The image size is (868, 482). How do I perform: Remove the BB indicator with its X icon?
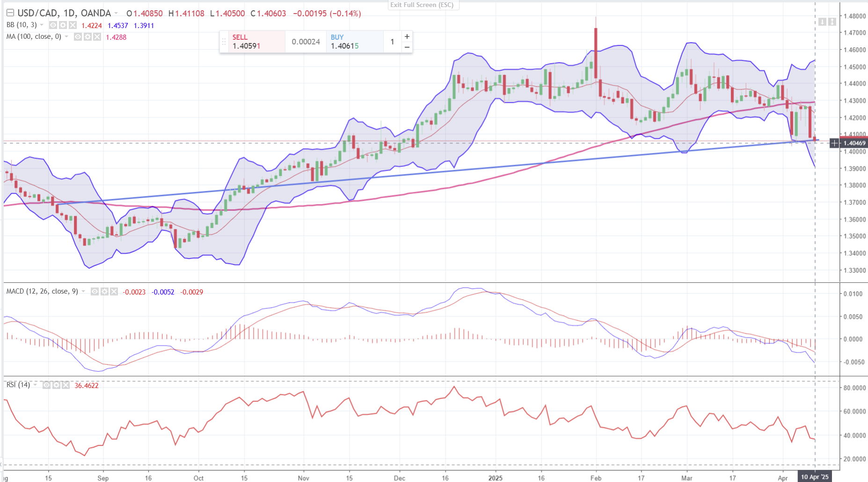point(73,25)
